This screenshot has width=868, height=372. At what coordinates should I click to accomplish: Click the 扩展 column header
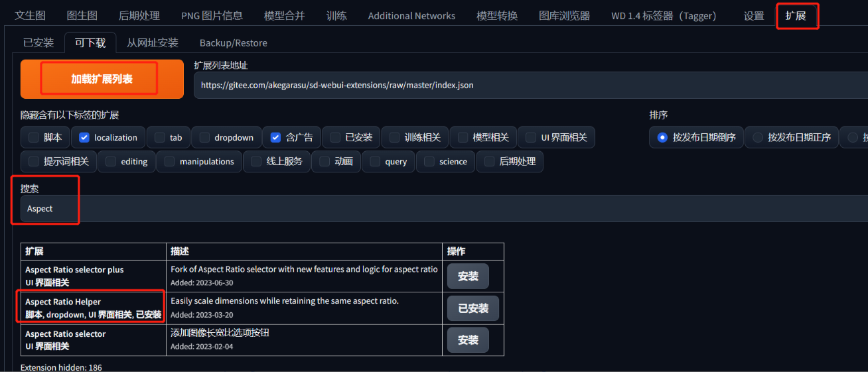(x=34, y=251)
